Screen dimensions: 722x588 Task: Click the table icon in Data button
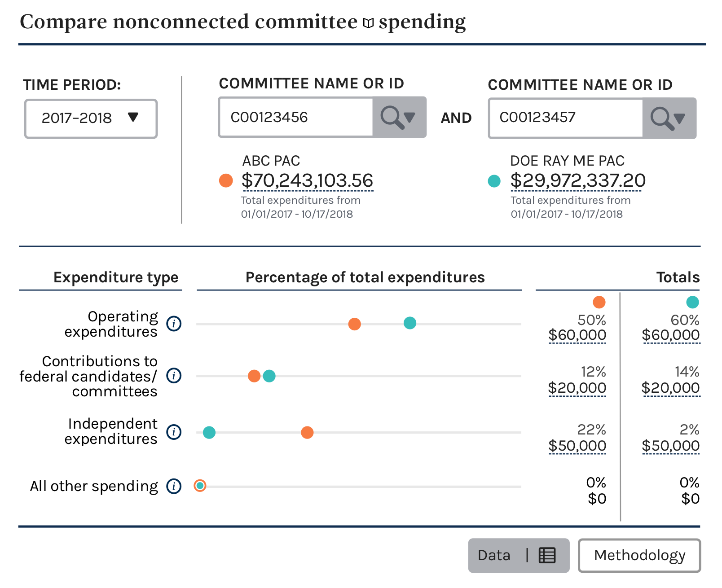[547, 555]
